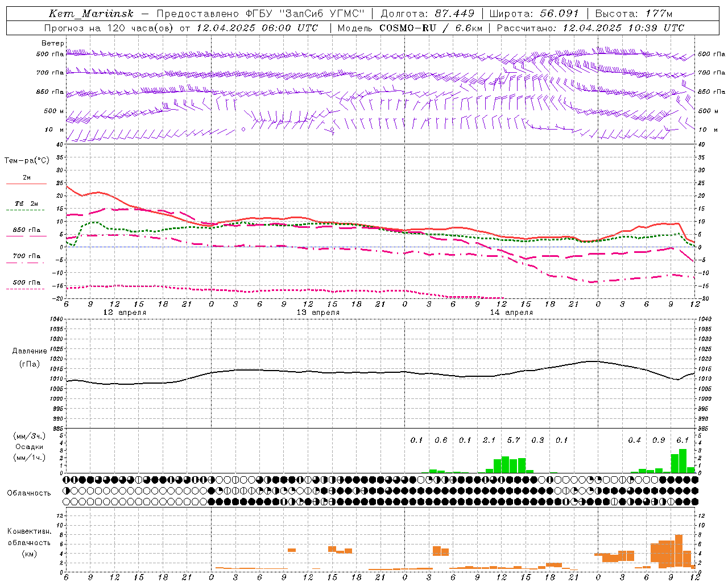Select the forecast start time 12.04.2025 06:00 UTC
This screenshot has height=582, width=728.
257,28
